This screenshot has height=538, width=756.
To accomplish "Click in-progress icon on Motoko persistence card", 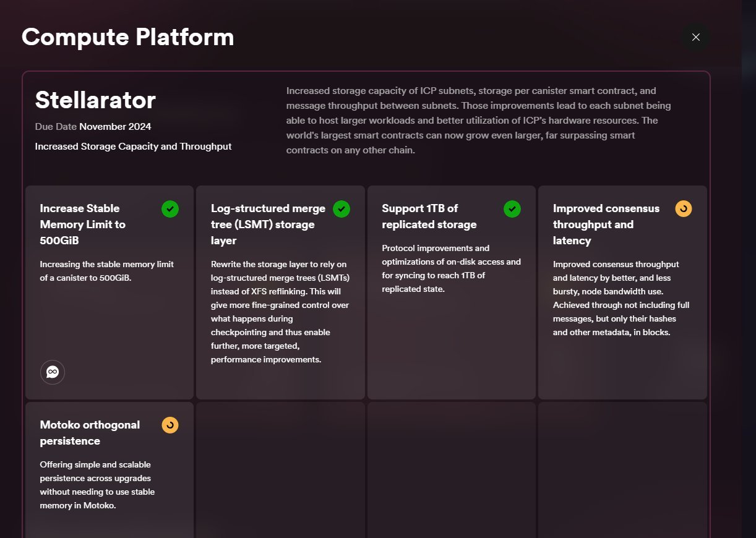I will point(170,425).
